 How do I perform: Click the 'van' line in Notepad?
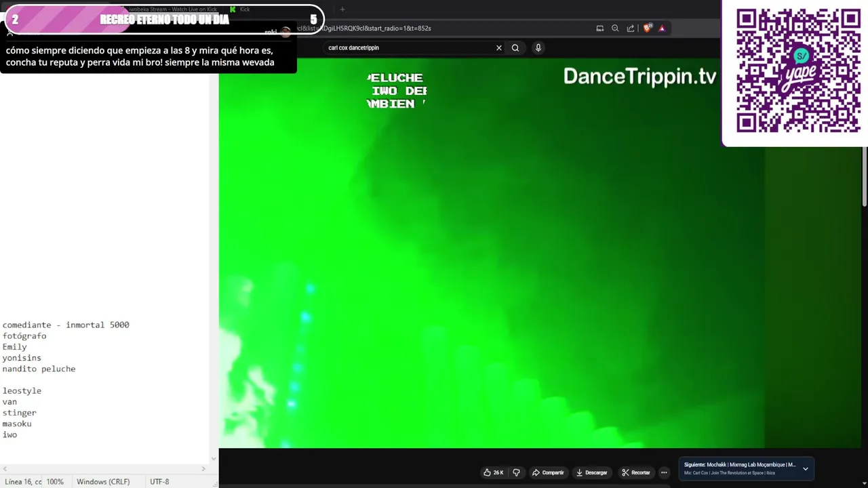coord(9,402)
